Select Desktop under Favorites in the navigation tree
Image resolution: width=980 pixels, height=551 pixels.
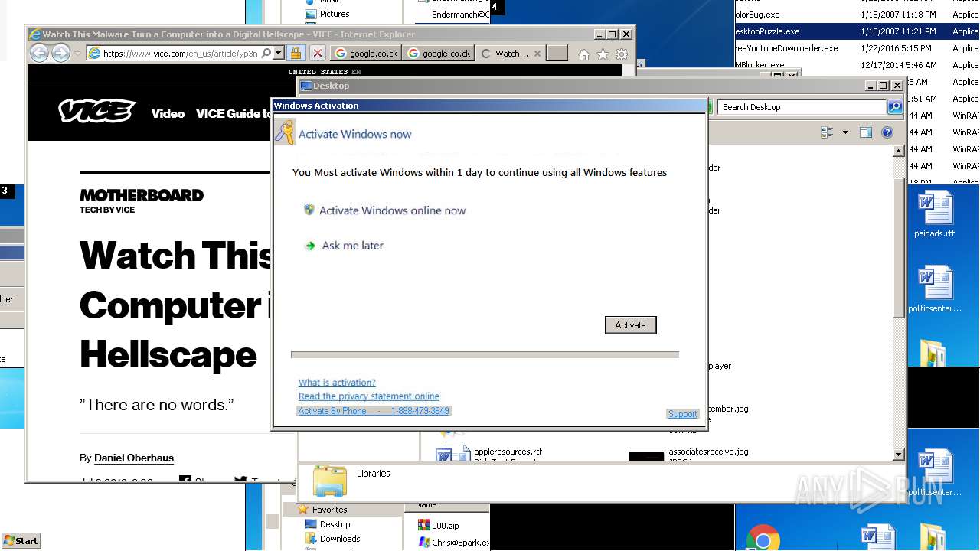335,524
